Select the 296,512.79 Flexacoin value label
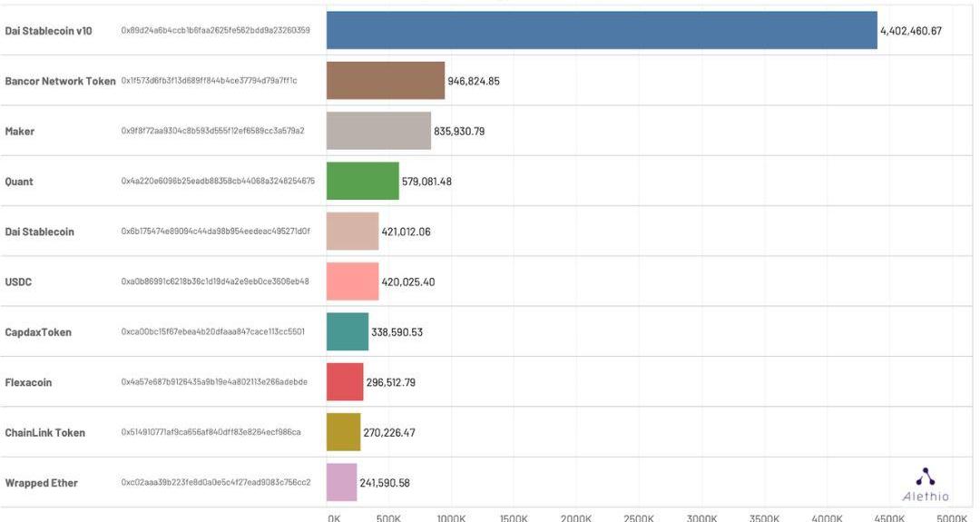This screenshot has width=980, height=522. coord(390,382)
